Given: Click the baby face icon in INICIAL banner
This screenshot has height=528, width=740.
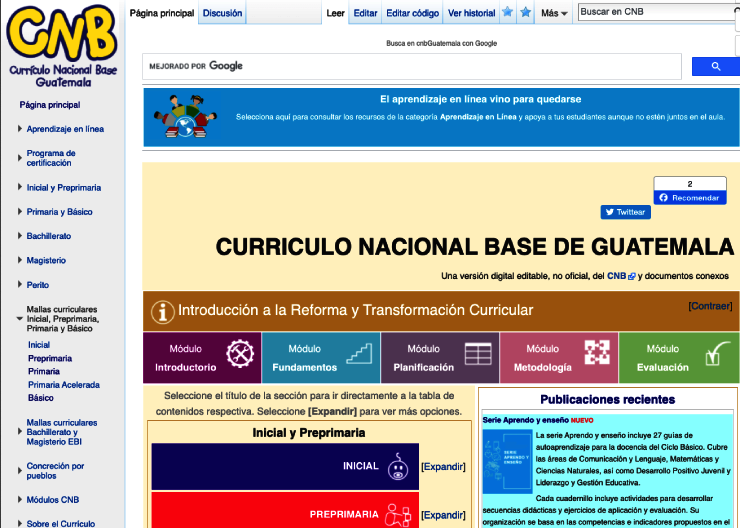Looking at the screenshot, I should coord(398,467).
